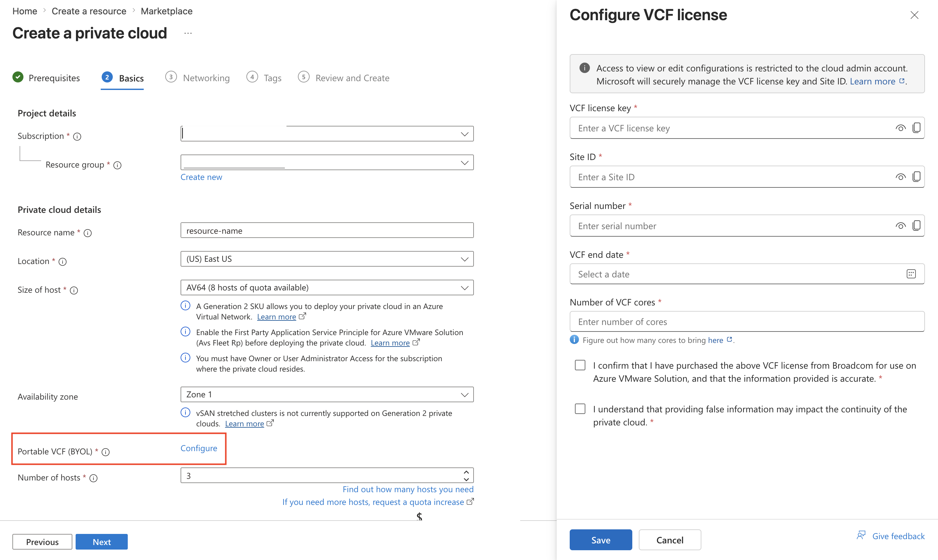Open the Location dropdown showing East US
Image resolution: width=938 pixels, height=560 pixels.
(x=327, y=259)
